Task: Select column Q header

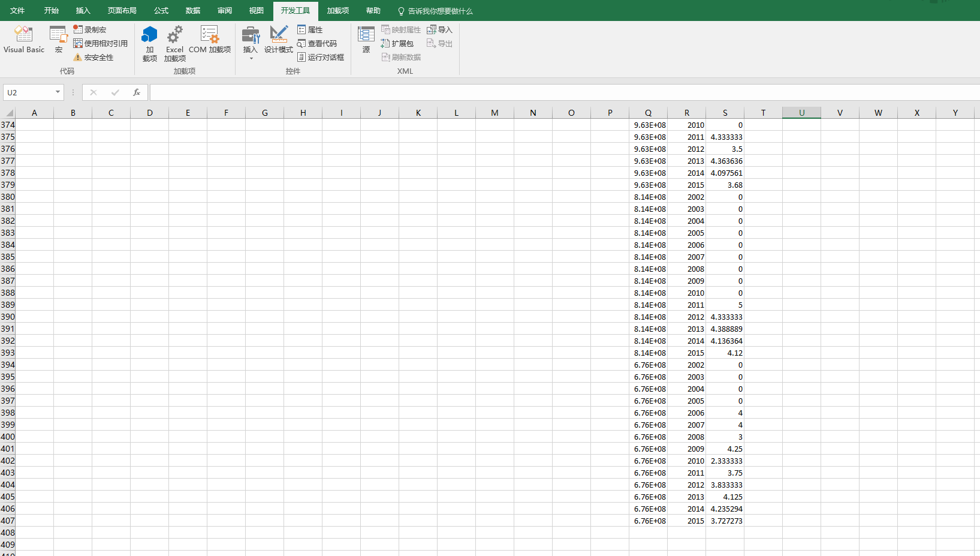Action: [648, 113]
